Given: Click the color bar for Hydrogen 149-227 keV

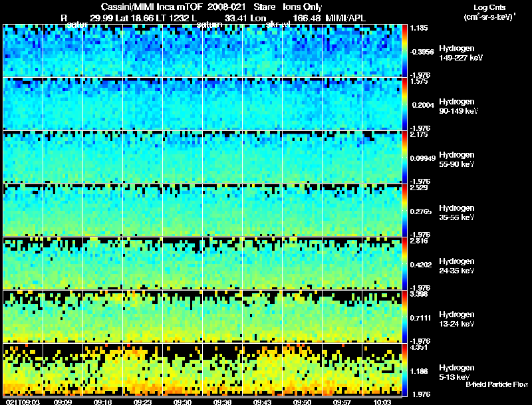Looking at the screenshot, I should (x=404, y=51).
